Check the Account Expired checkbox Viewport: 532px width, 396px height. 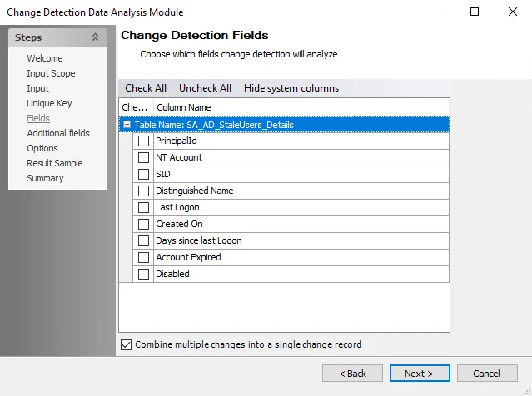[143, 257]
